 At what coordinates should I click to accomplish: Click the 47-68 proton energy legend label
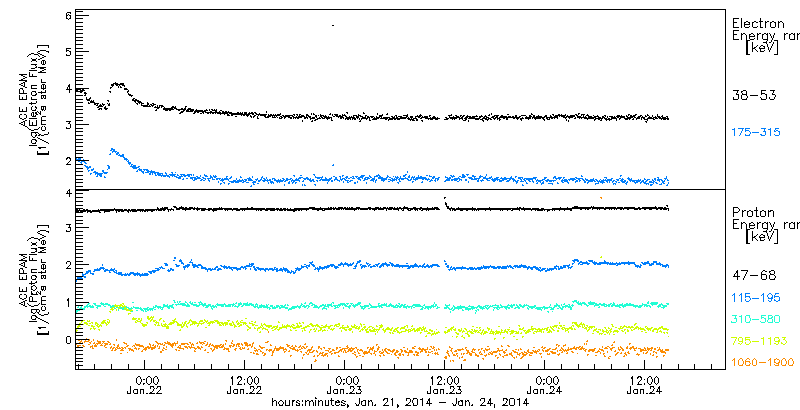tap(754, 276)
